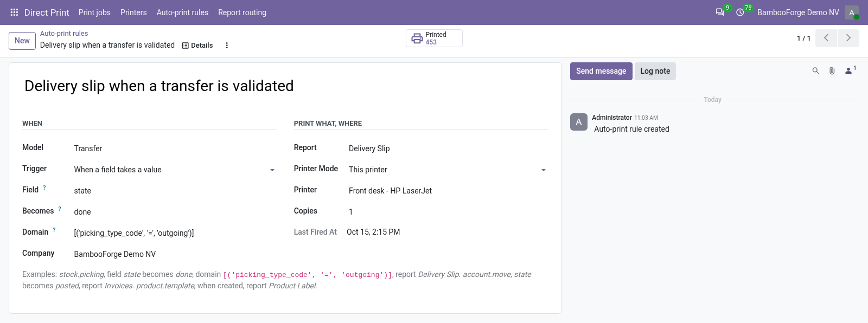The image size is (868, 323).
Task: Open the actions kebab menu icon
Action: pos(227,46)
